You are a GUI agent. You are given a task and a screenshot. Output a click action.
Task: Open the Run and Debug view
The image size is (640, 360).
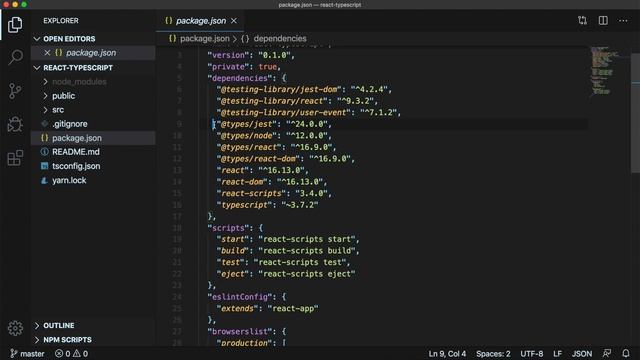coord(15,124)
